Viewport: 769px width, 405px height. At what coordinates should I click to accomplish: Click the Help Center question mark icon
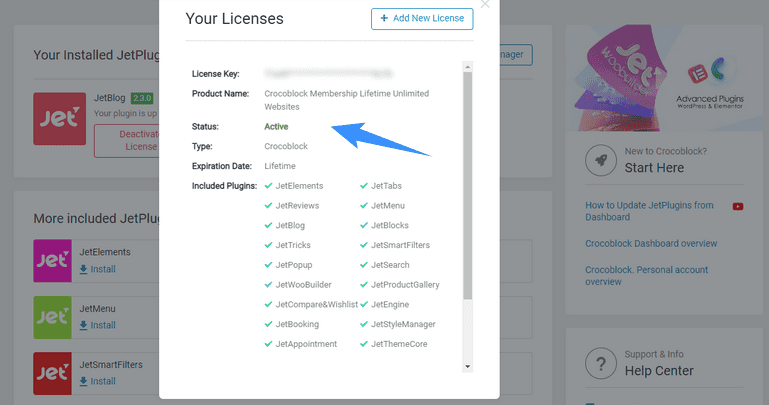[600, 362]
